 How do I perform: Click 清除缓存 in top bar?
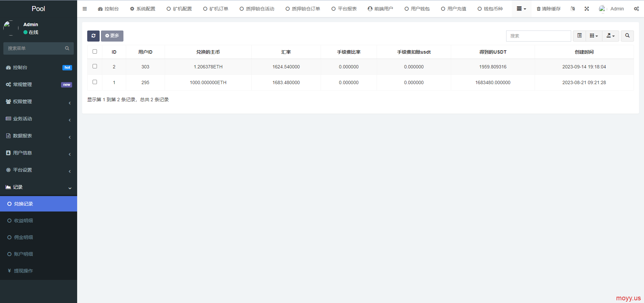(x=548, y=9)
